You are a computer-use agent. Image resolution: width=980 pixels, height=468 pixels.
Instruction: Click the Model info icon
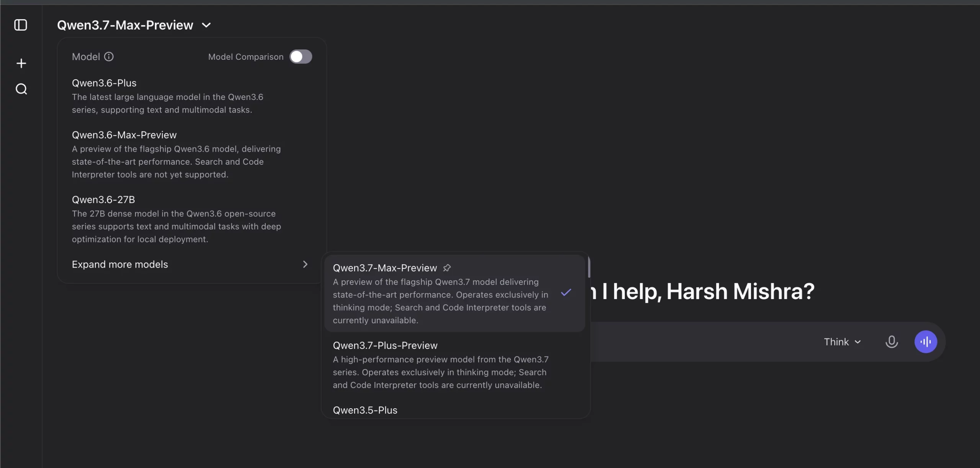[109, 57]
